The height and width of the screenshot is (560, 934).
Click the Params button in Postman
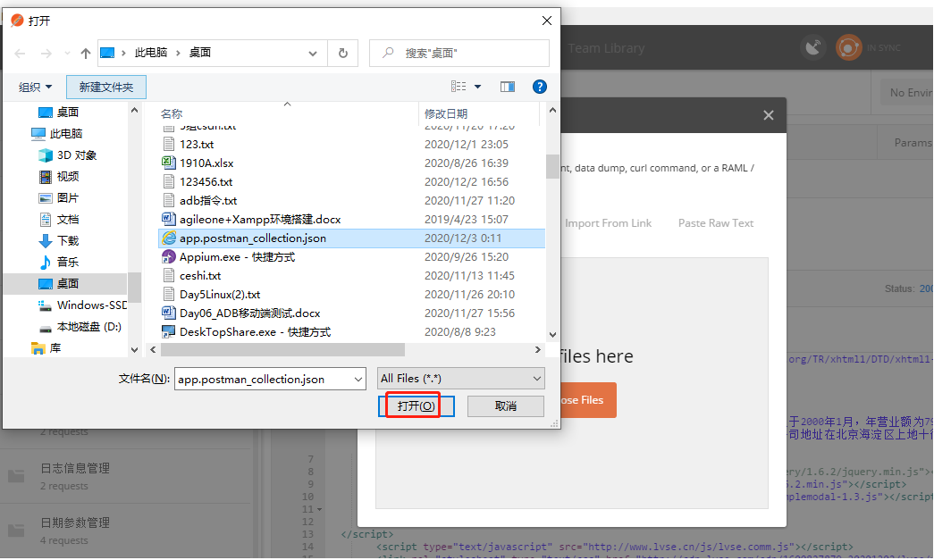[x=912, y=143]
